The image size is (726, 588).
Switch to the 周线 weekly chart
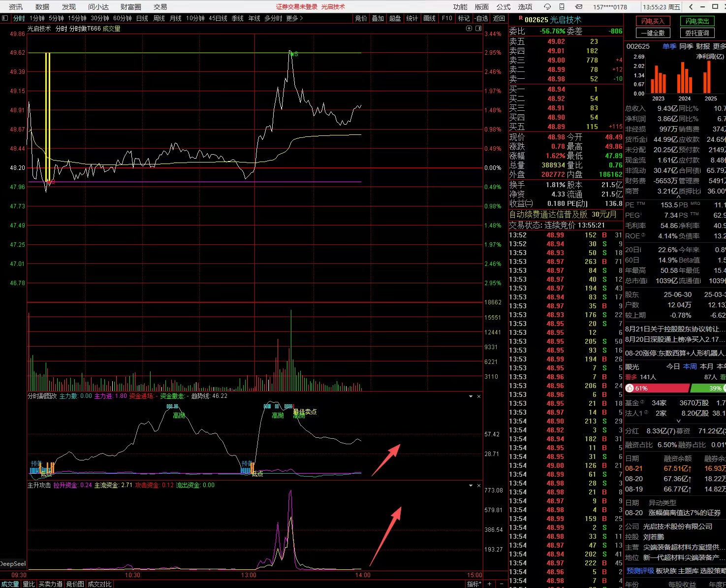point(159,18)
